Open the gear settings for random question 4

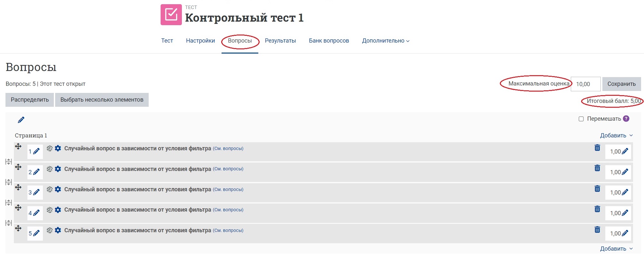coord(58,210)
